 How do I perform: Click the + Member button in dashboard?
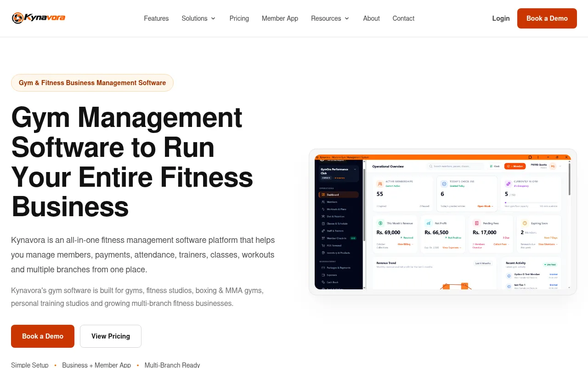pyautogui.click(x=514, y=166)
